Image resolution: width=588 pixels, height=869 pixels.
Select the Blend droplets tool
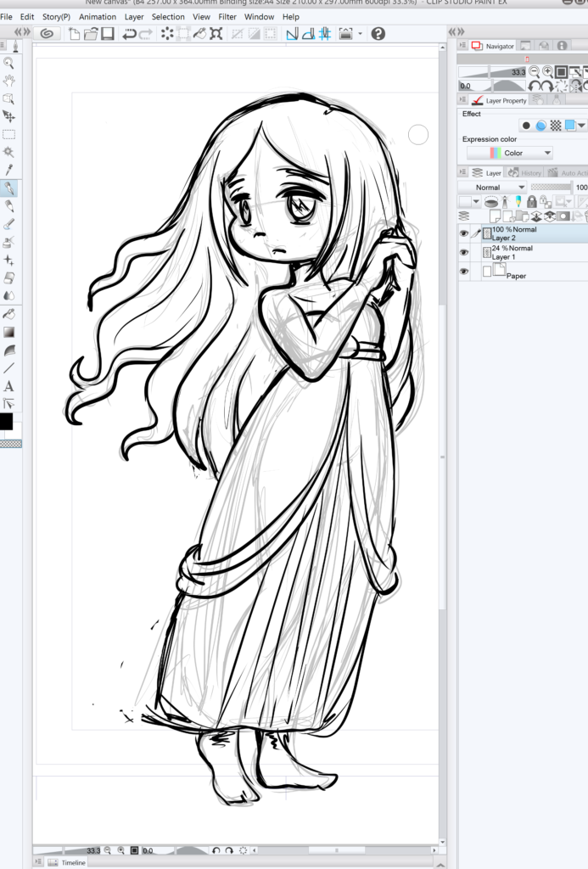click(8, 295)
